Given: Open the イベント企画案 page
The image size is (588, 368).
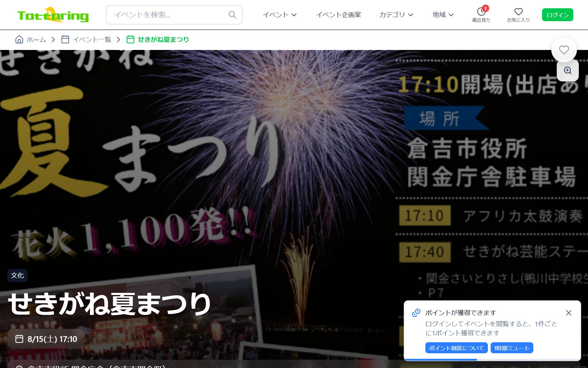Looking at the screenshot, I should pyautogui.click(x=338, y=15).
